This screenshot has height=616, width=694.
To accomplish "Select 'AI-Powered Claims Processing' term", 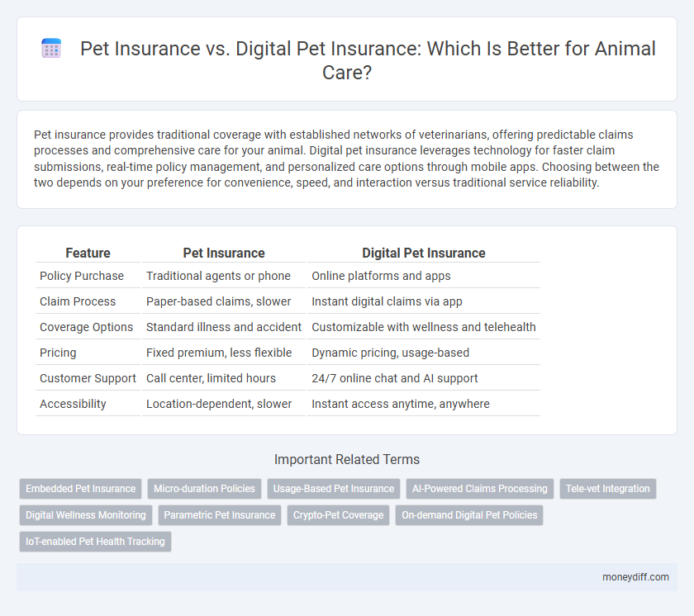I will 479,488.
